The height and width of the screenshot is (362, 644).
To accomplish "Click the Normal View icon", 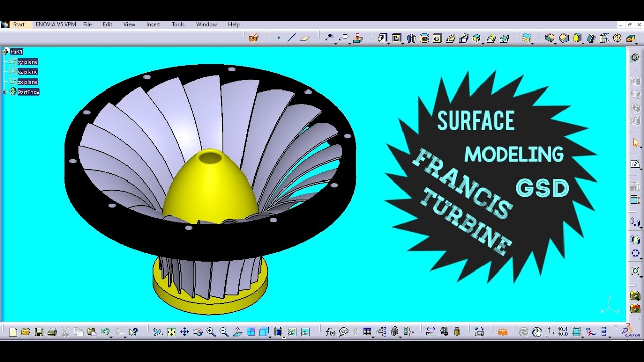I will [x=237, y=332].
